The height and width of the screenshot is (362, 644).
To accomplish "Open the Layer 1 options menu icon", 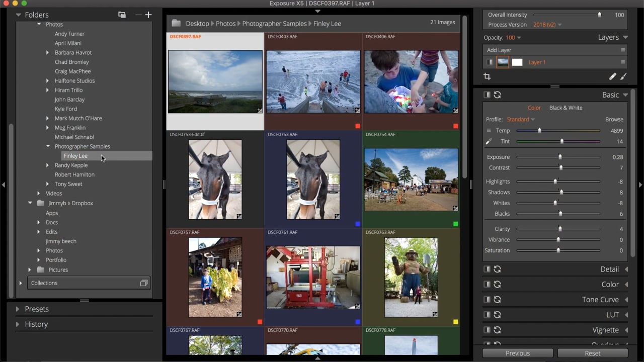I will click(623, 62).
